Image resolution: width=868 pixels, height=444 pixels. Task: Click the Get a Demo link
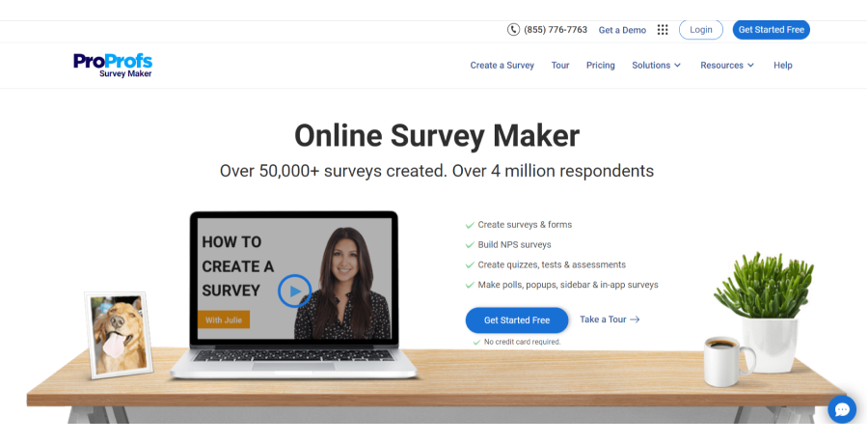[622, 30]
